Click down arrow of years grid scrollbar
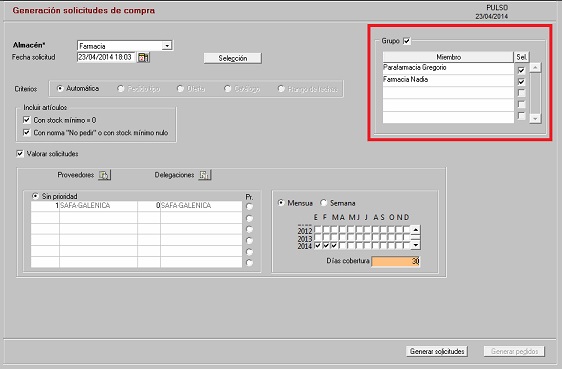The height and width of the screenshot is (369, 562). coord(415,245)
